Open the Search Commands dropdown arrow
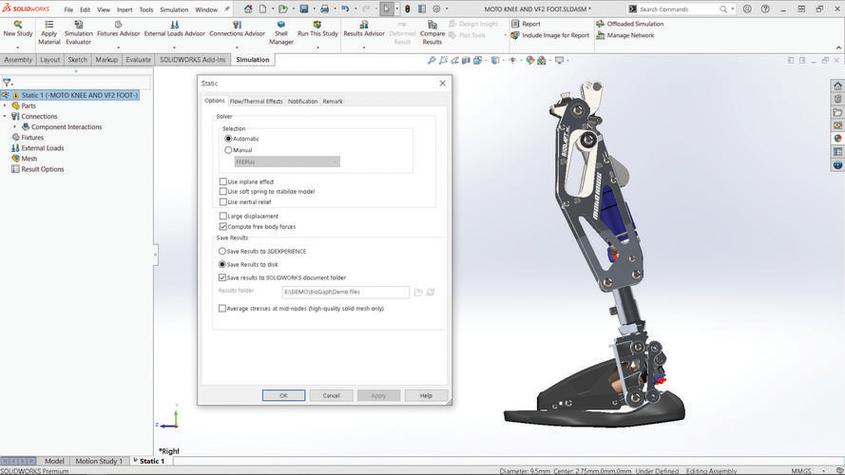This screenshot has width=845, height=475. point(732,9)
